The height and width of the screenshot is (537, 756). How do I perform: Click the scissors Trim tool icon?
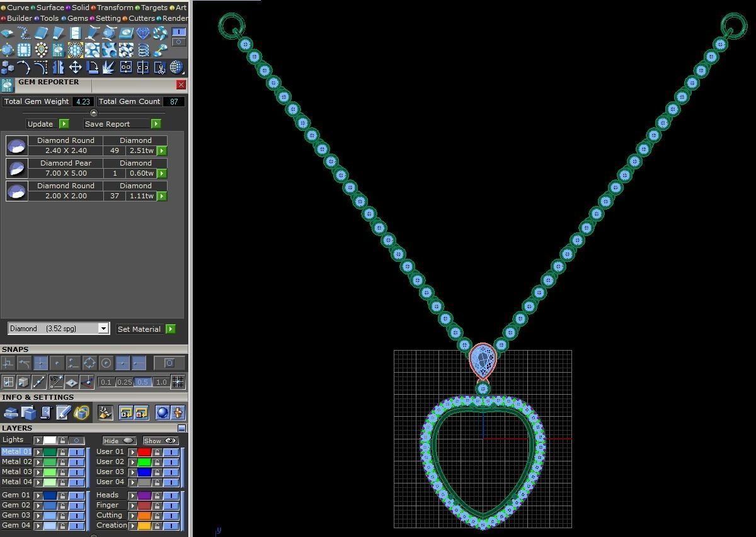[160, 67]
